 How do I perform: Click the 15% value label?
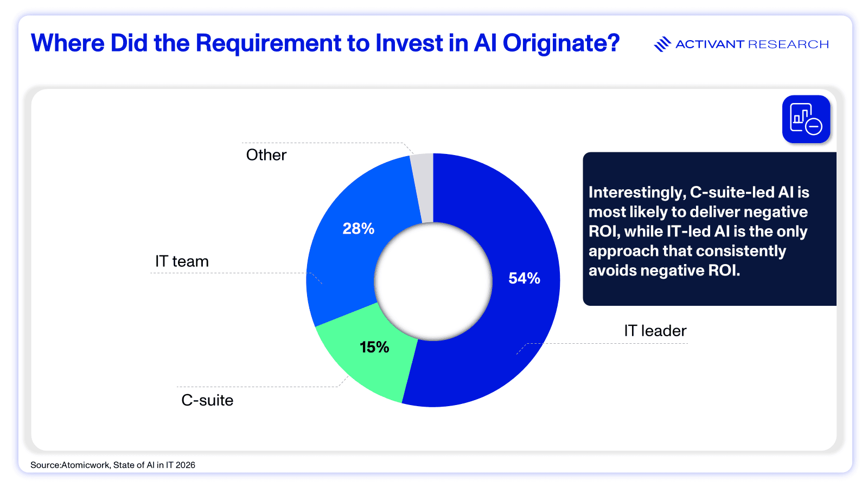(x=374, y=347)
